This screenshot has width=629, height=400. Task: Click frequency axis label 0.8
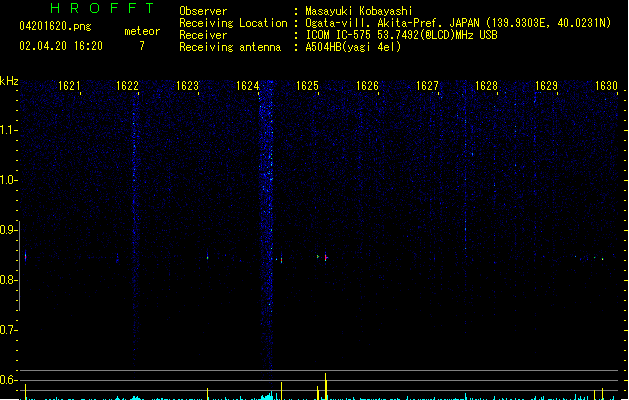click(8, 280)
